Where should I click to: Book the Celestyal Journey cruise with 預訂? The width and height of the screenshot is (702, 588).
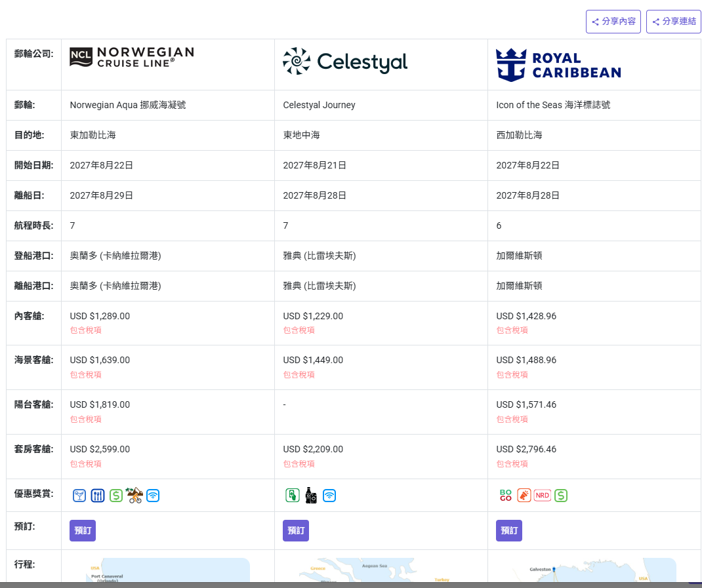tap(296, 530)
